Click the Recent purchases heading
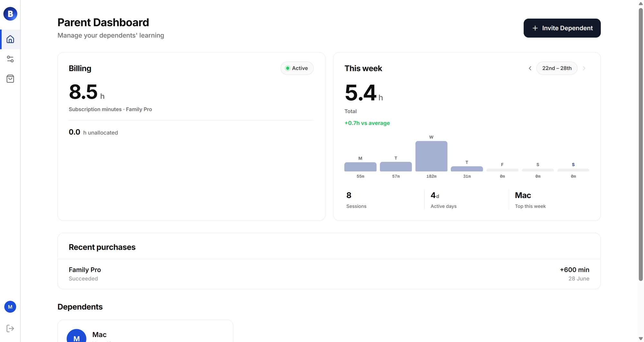Viewport: 644px width, 342px height. click(102, 247)
